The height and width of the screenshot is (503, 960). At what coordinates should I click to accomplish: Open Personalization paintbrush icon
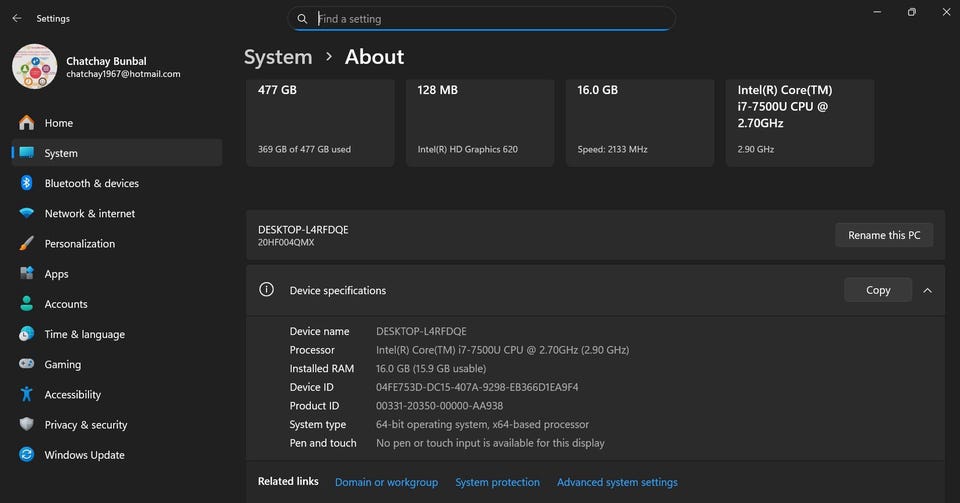coord(26,244)
